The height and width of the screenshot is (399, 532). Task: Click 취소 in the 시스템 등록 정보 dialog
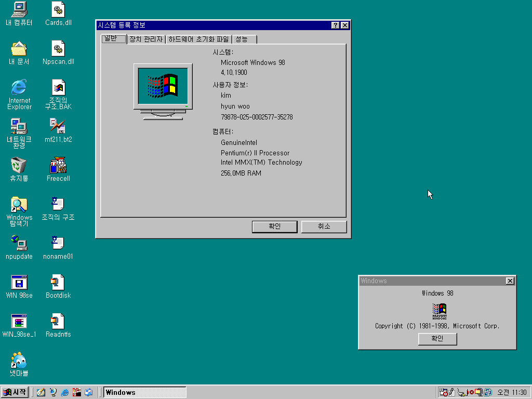pyautogui.click(x=324, y=227)
